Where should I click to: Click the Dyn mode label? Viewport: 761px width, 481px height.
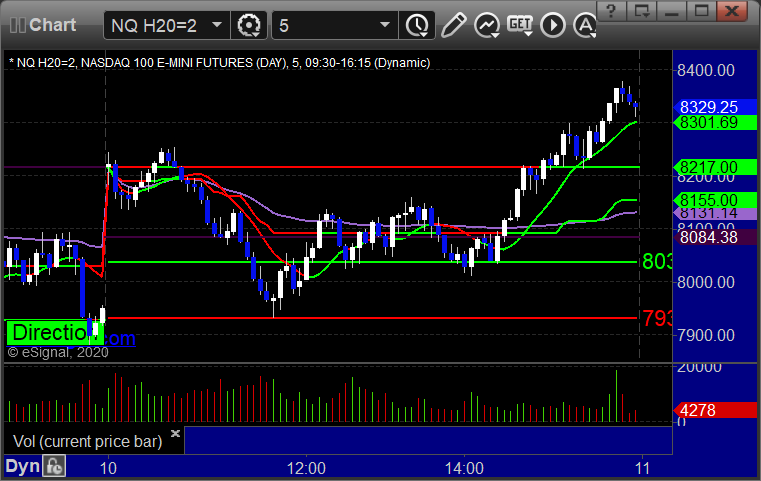[22, 466]
